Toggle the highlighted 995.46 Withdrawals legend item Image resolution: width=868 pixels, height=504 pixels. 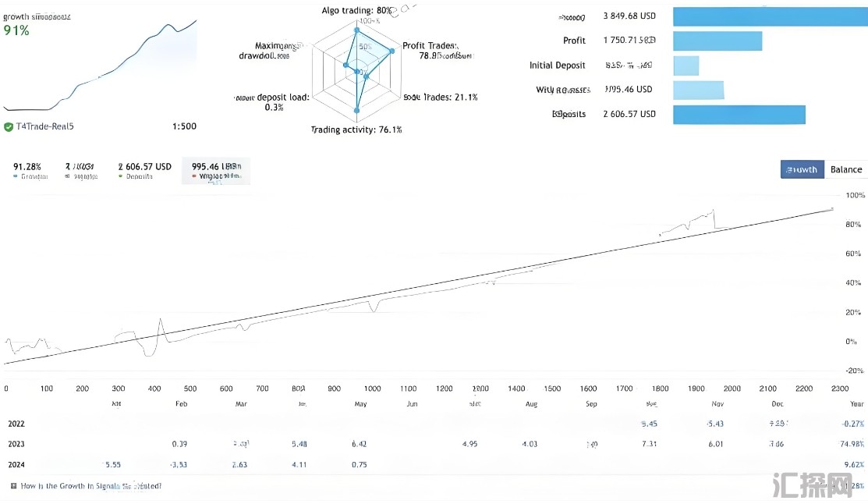[x=216, y=171]
